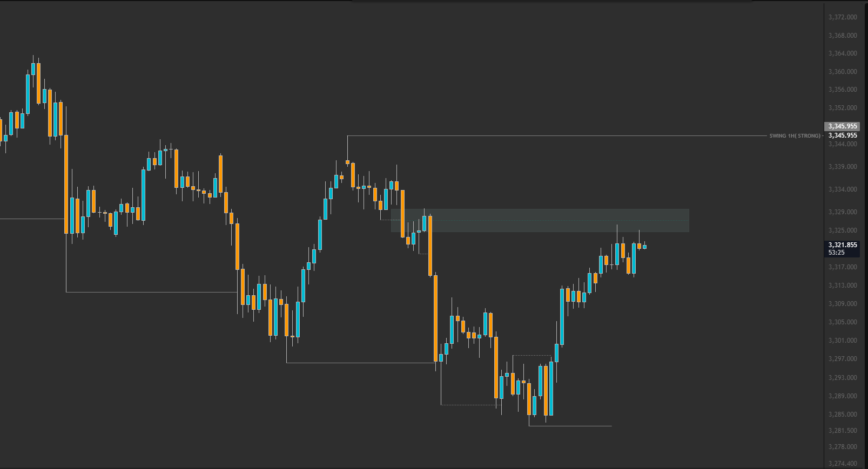Select the 3,329.000 price axis label
868x469 pixels.
(x=843, y=212)
